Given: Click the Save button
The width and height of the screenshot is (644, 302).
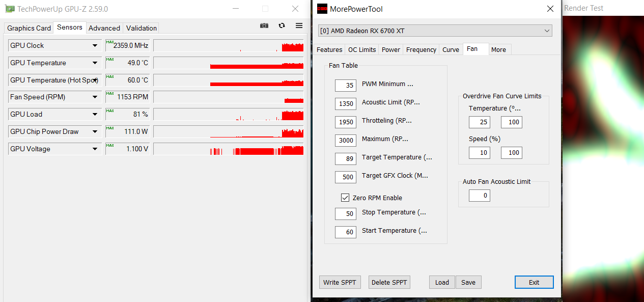Looking at the screenshot, I should (468, 282).
